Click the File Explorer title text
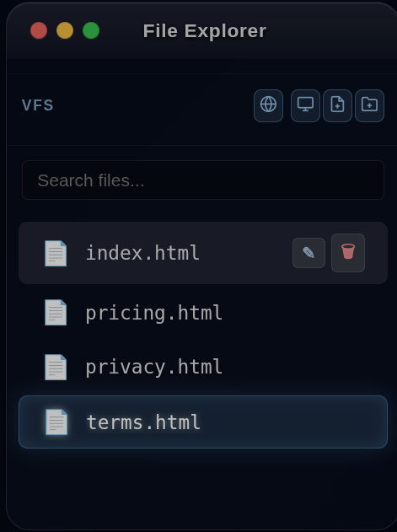Viewport: 397px width, 532px height. point(205,31)
